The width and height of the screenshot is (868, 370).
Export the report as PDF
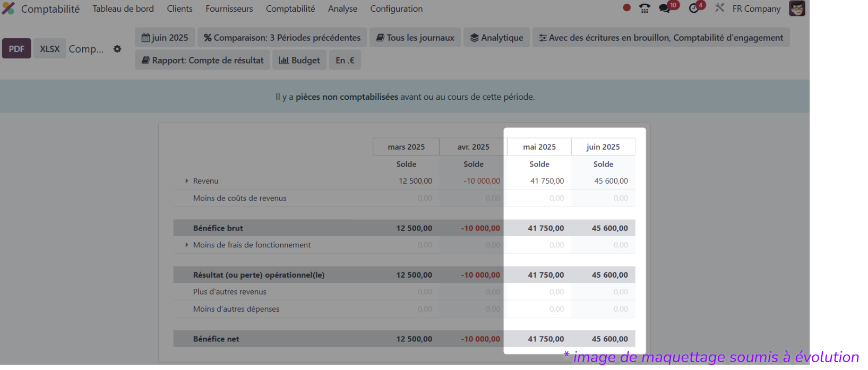(16, 49)
